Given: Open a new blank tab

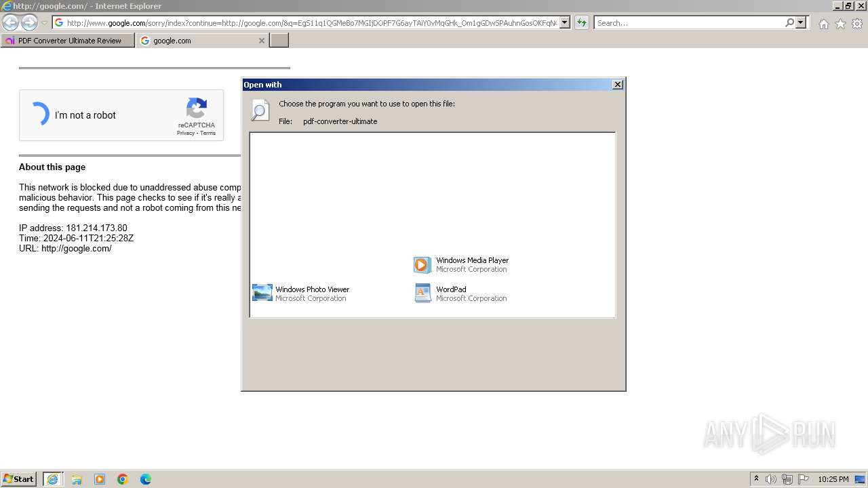Looking at the screenshot, I should [279, 41].
